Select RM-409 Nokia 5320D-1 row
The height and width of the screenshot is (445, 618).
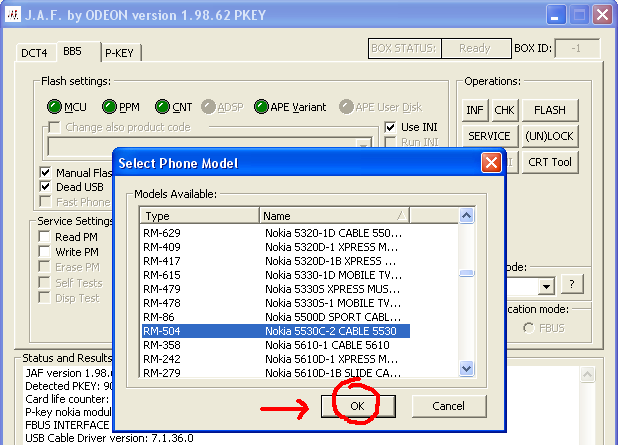click(x=275, y=247)
